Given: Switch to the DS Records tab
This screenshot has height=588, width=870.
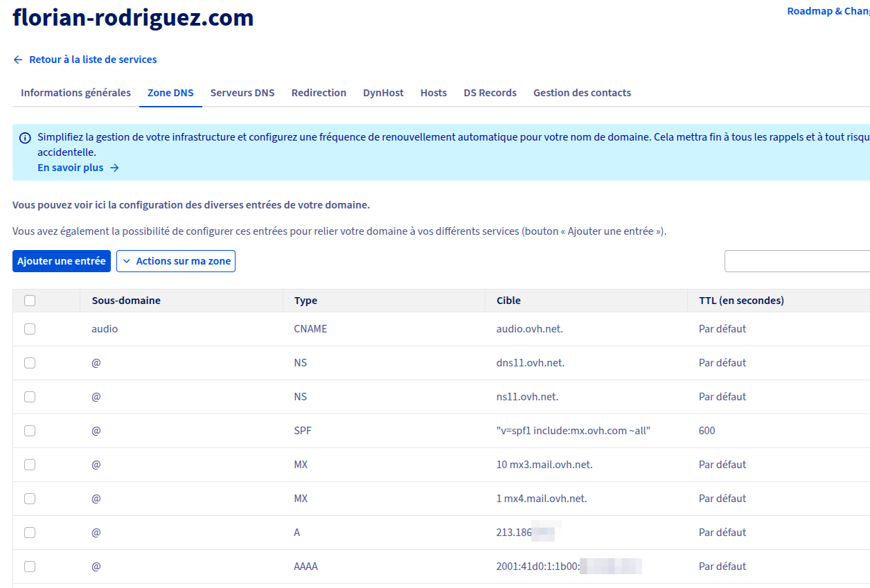Looking at the screenshot, I should [490, 92].
